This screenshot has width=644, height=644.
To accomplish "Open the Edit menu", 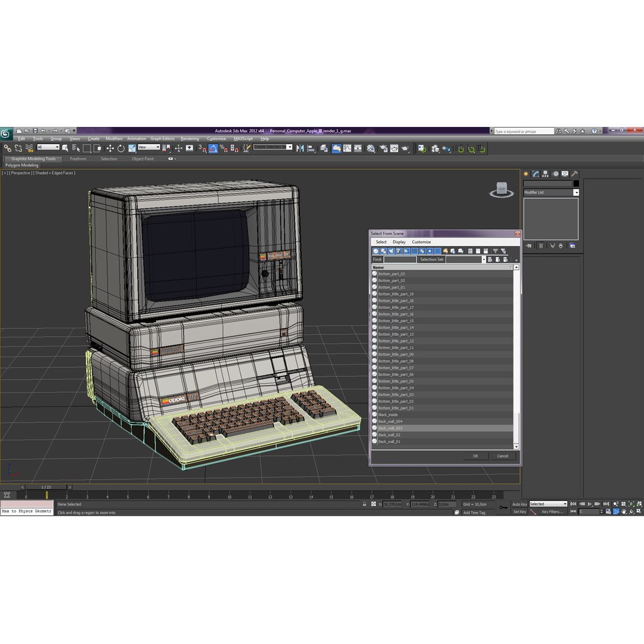I will coord(21,139).
